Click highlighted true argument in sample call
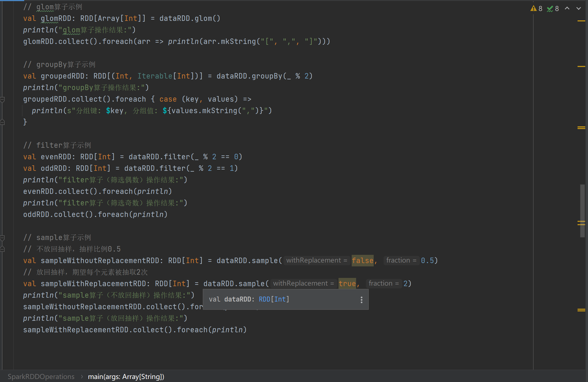The width and height of the screenshot is (588, 382). pos(347,283)
